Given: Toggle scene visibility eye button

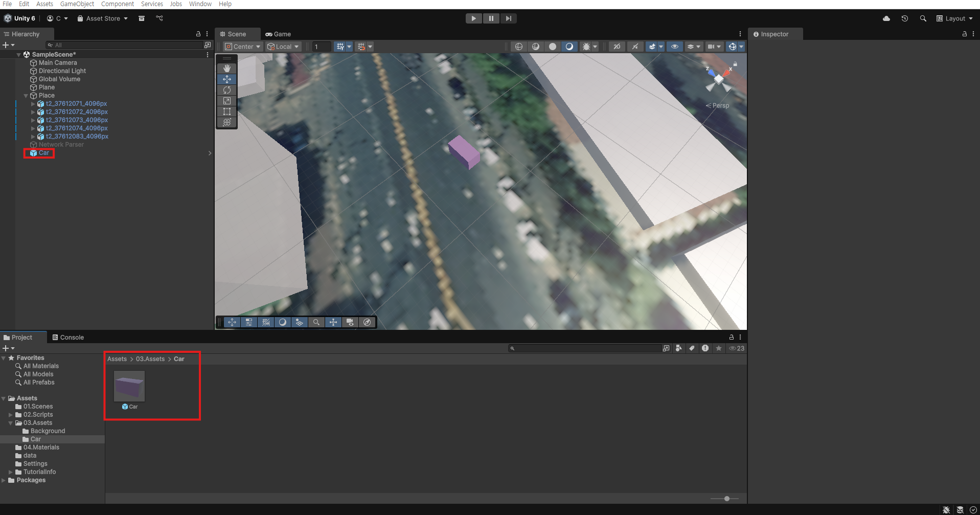Looking at the screenshot, I should [x=675, y=47].
